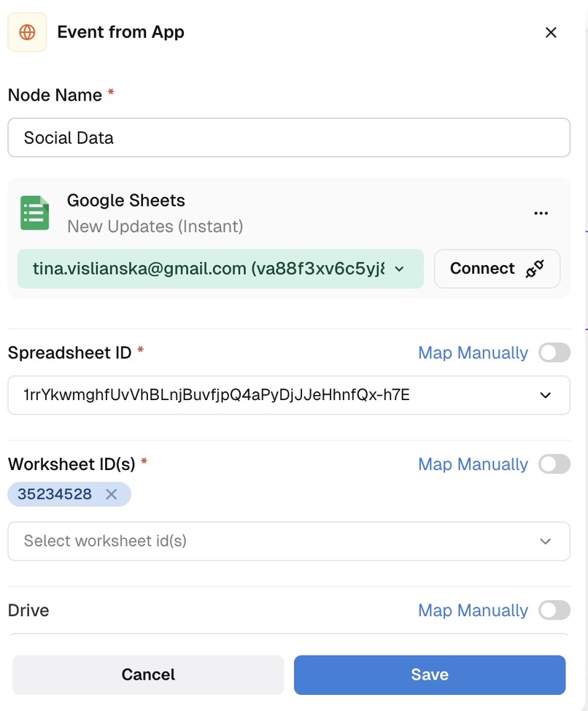Viewport: 588px width, 711px height.
Task: Toggle Map Manually for Spreadsheet ID
Action: point(554,353)
